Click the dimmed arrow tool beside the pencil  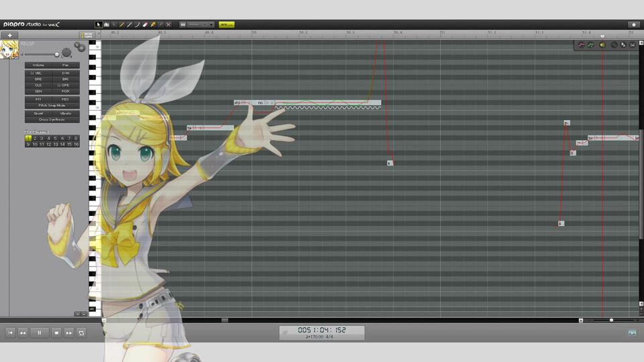pos(114,25)
